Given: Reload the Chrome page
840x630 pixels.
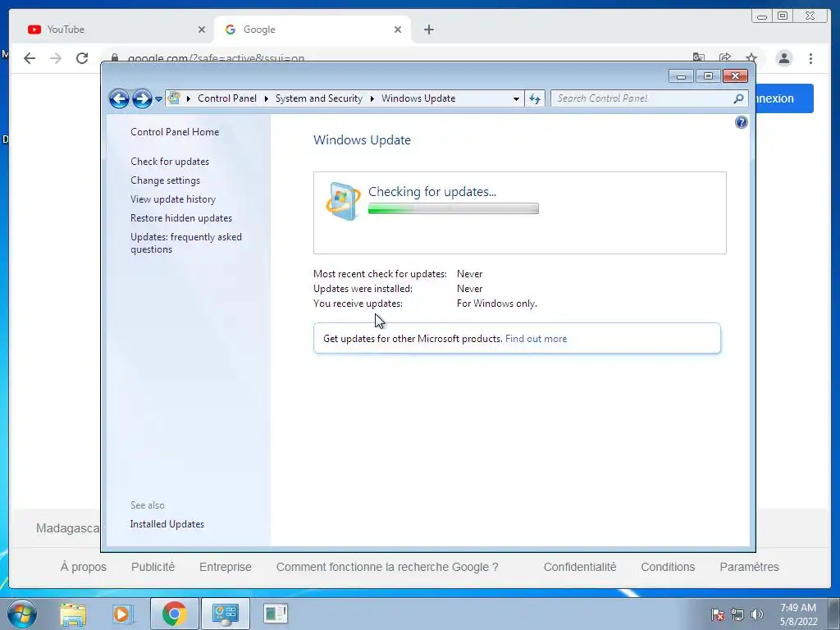Looking at the screenshot, I should click(x=81, y=58).
